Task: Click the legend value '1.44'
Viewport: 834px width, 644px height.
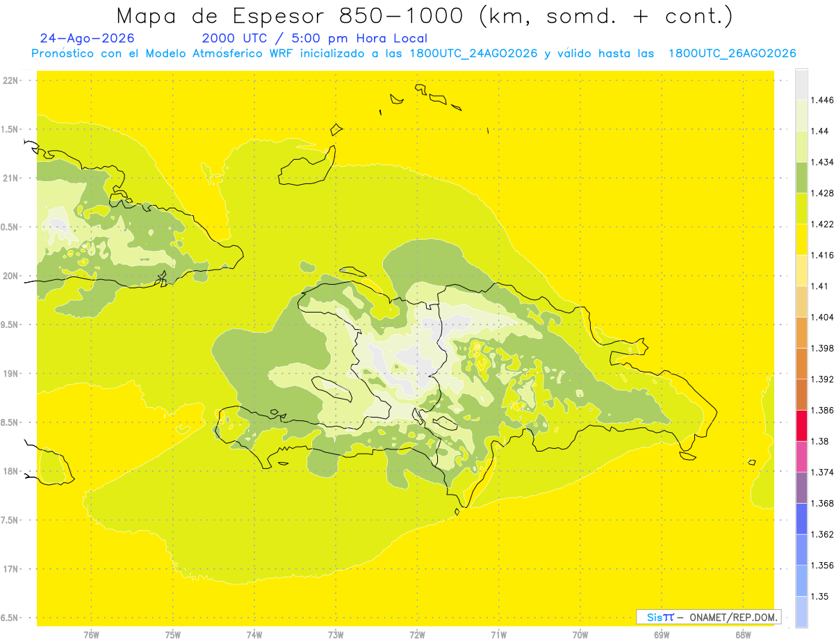Action: coord(819,131)
